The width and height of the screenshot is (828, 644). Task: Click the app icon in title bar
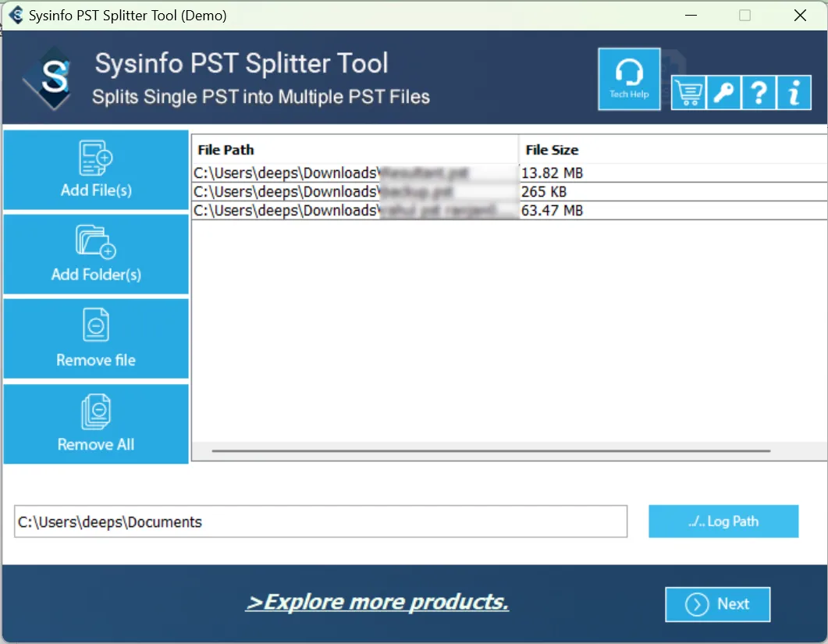[16, 16]
